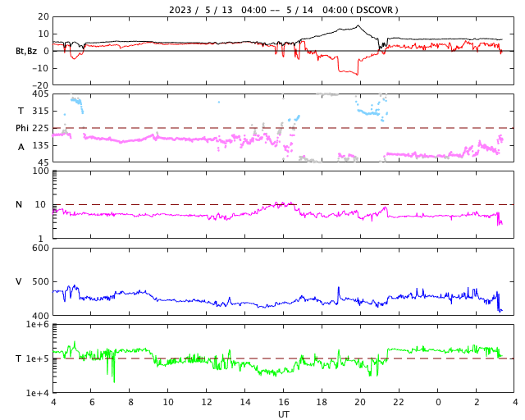Click the '1e+4' temperature tick label

point(38,393)
